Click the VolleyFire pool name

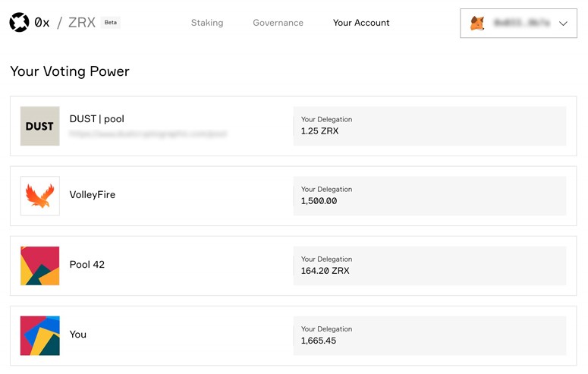(x=93, y=195)
